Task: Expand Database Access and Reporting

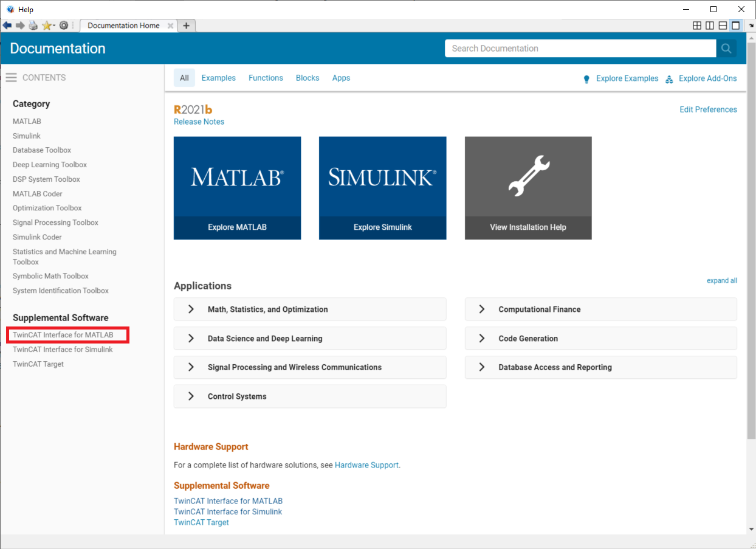Action: coord(601,367)
